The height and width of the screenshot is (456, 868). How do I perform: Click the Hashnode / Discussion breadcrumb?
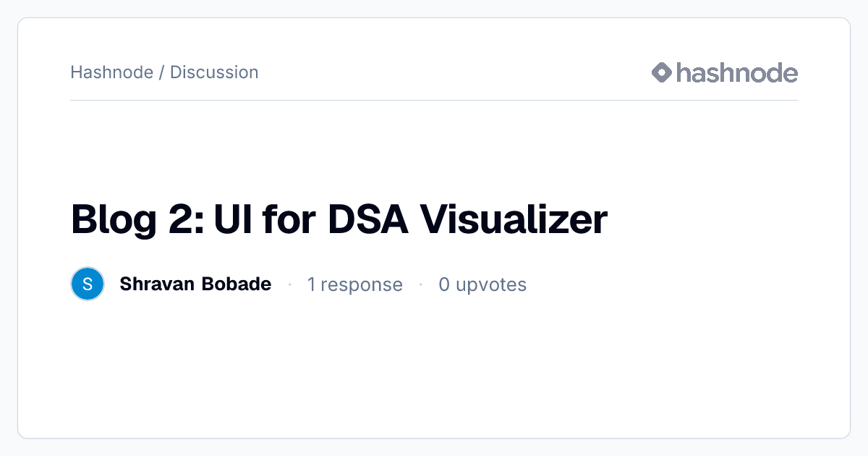(164, 72)
